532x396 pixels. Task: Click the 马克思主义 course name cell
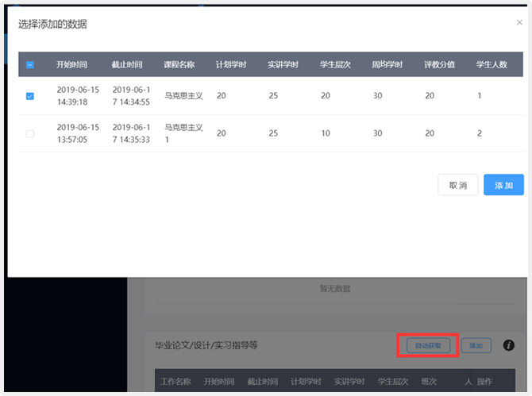[183, 96]
